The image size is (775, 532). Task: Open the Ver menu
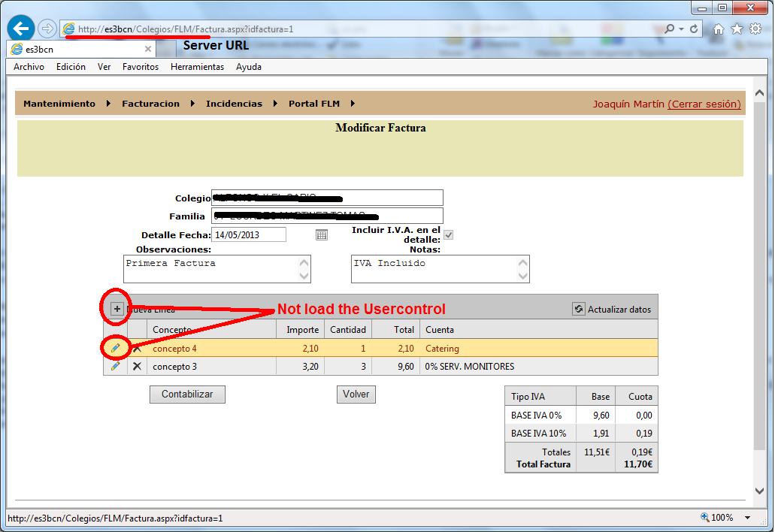104,67
